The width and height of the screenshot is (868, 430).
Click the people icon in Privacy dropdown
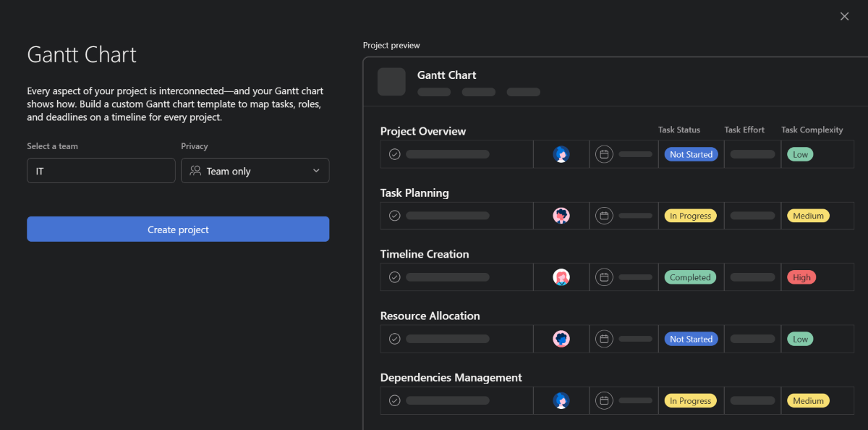click(195, 171)
